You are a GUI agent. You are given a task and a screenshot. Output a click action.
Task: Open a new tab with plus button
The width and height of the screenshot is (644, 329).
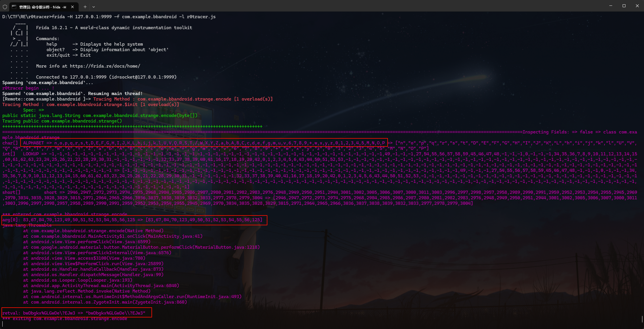pos(85,7)
